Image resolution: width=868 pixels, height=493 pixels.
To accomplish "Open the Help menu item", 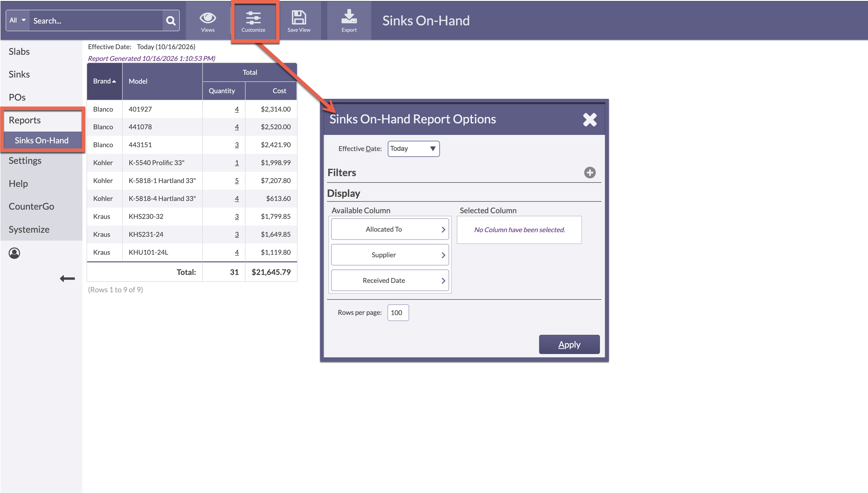I will tap(18, 184).
